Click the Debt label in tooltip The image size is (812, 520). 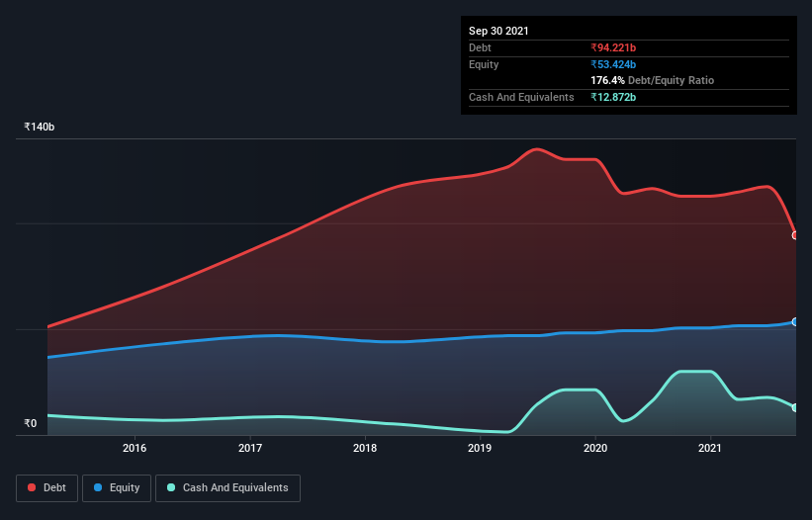(480, 47)
